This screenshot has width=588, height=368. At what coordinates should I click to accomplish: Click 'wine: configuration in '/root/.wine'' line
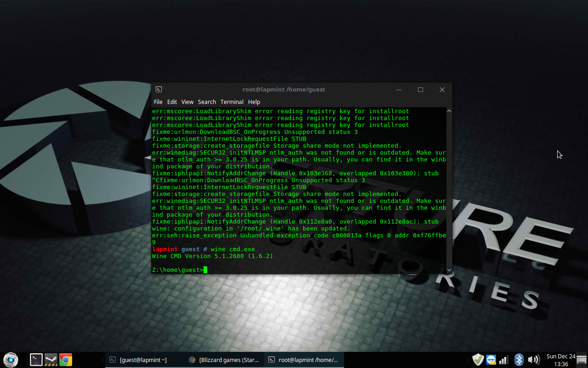point(251,229)
